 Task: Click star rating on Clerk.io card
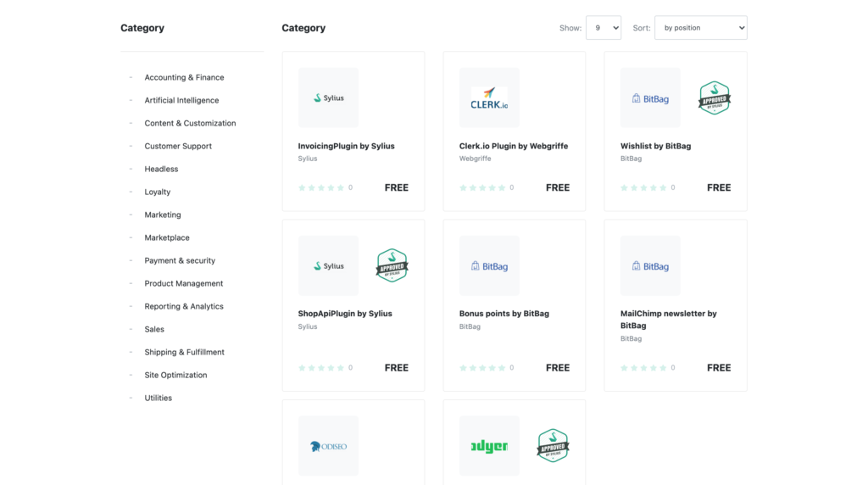482,187
